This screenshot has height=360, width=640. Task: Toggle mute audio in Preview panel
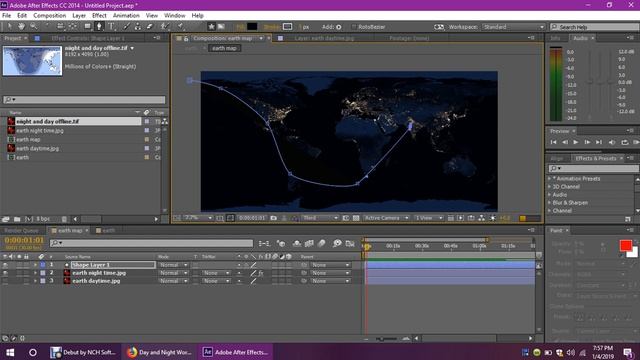(x=612, y=142)
